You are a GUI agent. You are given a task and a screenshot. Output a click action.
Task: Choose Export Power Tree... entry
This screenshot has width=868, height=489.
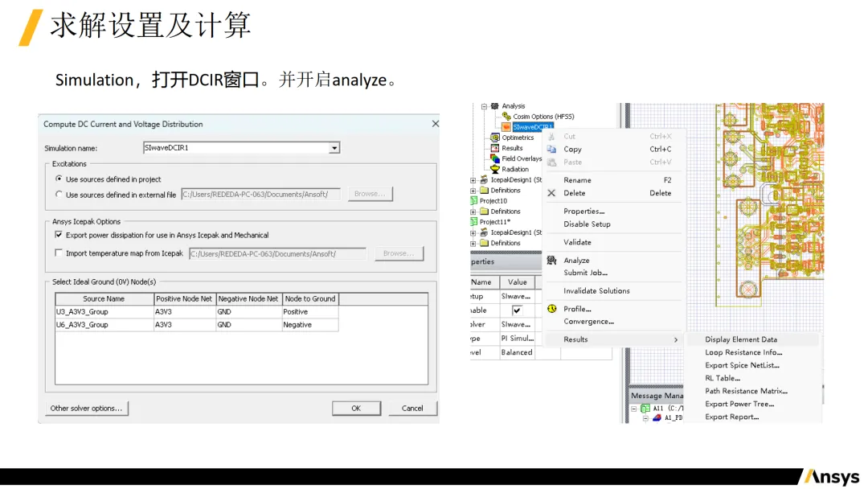click(739, 404)
